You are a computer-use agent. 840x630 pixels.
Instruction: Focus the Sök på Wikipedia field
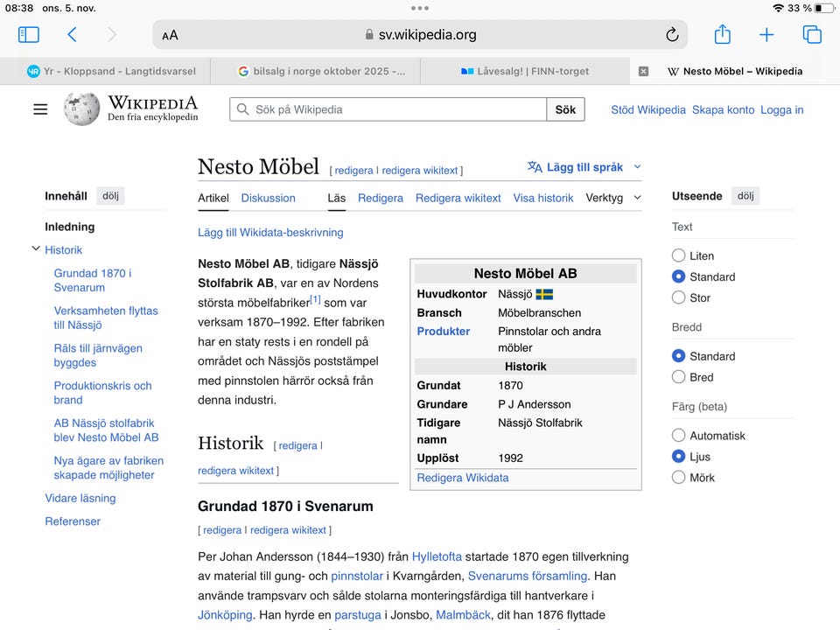[x=388, y=109]
